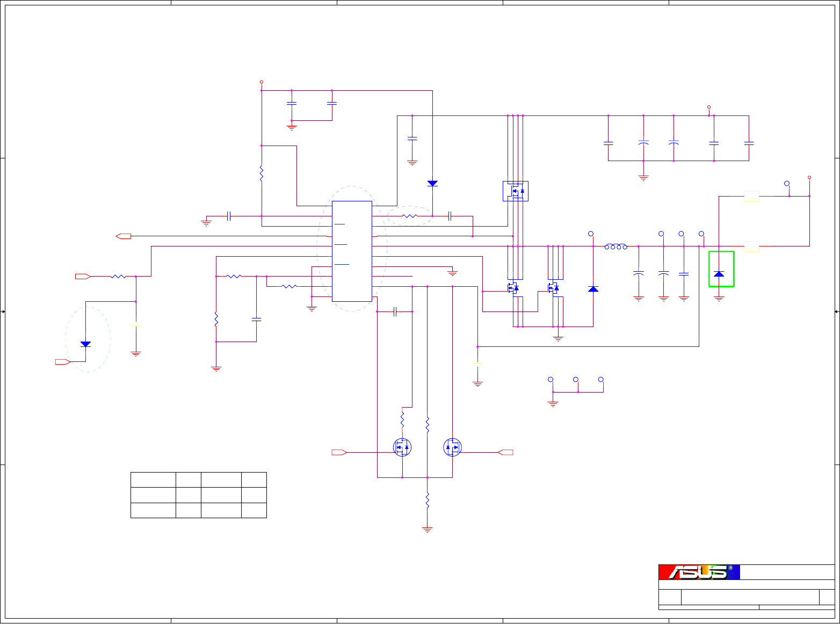Click the table at the lower left
Image resolution: width=840 pixels, height=624 pixels.
(x=199, y=495)
